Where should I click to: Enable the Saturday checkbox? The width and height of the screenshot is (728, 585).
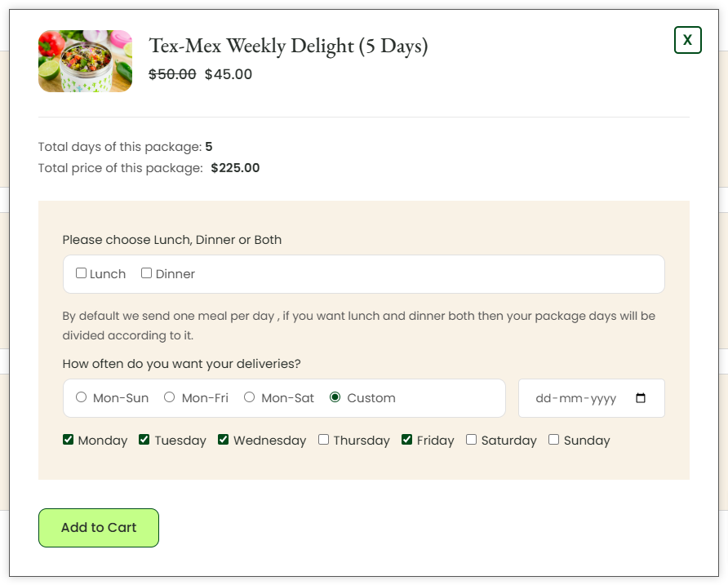pyautogui.click(x=471, y=440)
